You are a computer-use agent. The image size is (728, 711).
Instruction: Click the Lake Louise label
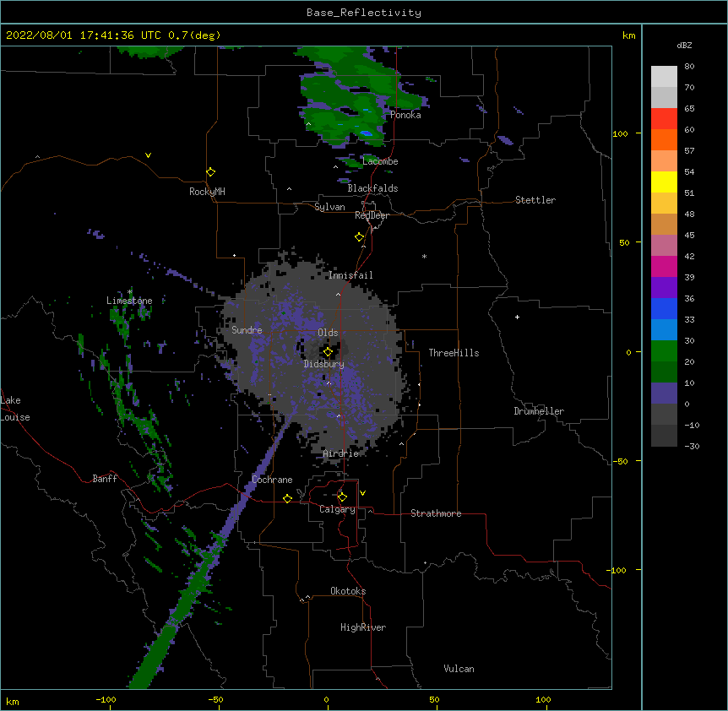(15, 409)
